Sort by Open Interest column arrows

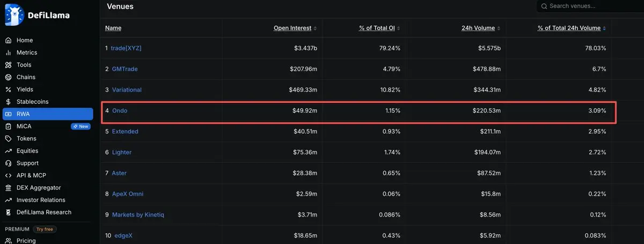[316, 28]
